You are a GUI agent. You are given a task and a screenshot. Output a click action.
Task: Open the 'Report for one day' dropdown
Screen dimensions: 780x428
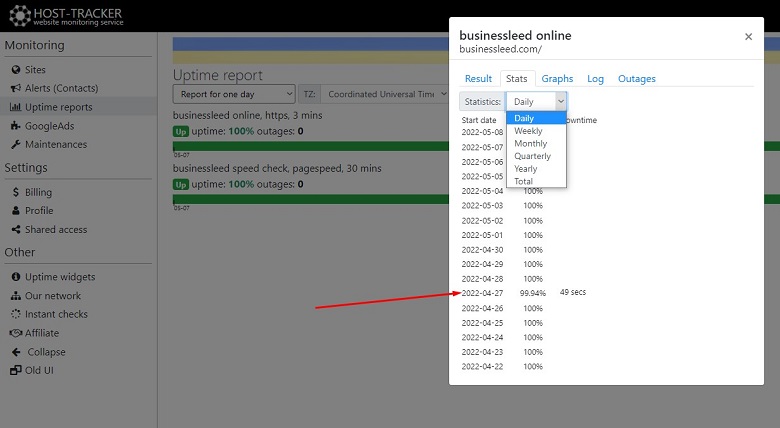click(x=234, y=94)
